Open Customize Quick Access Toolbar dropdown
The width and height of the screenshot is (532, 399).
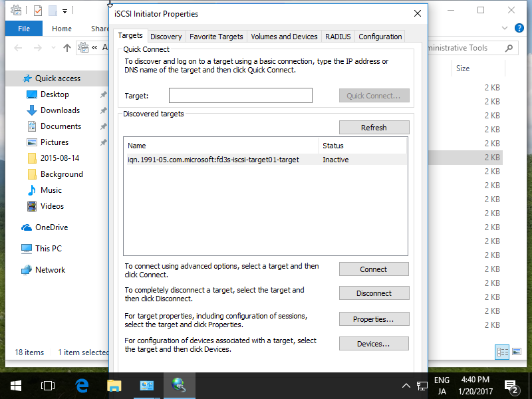click(65, 11)
